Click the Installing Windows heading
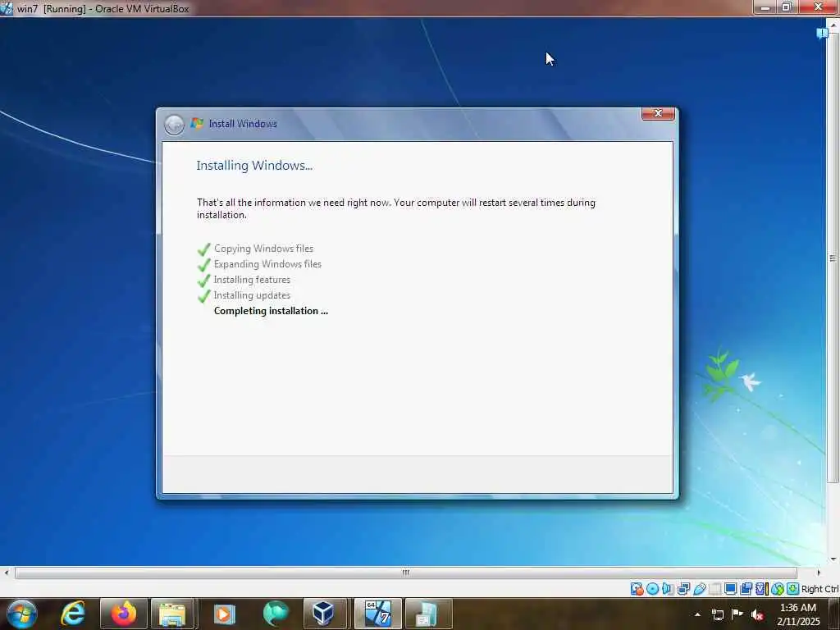 pos(254,166)
